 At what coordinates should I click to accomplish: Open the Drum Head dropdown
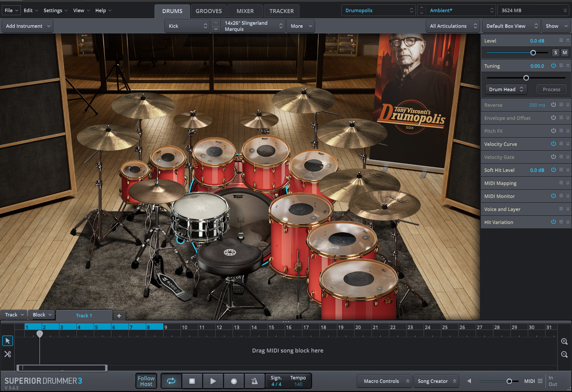[506, 89]
